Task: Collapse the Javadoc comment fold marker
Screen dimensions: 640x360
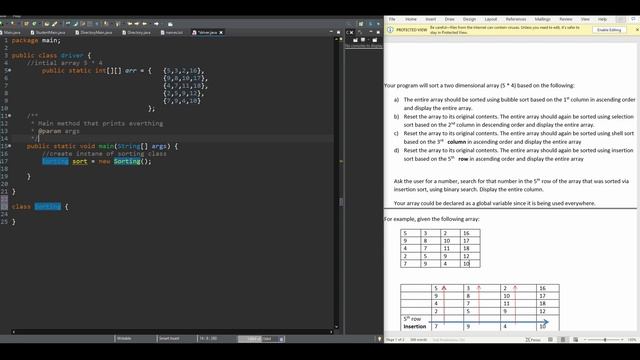Action: point(10,116)
